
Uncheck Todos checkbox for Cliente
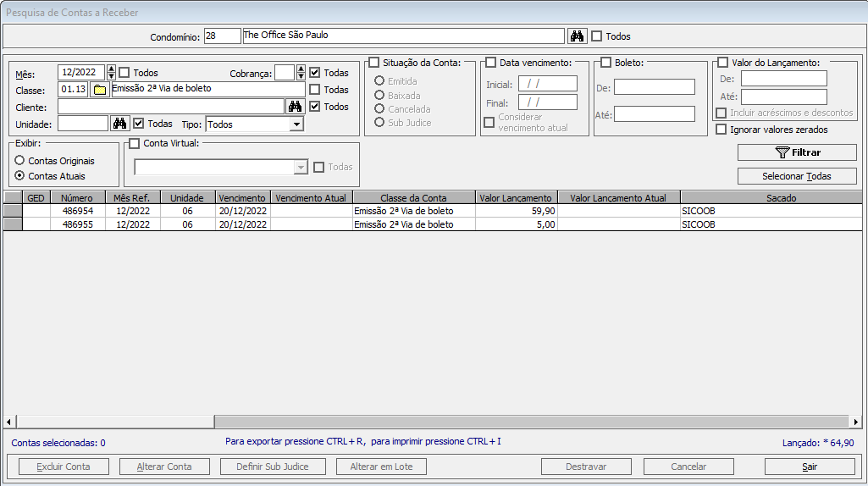point(315,107)
